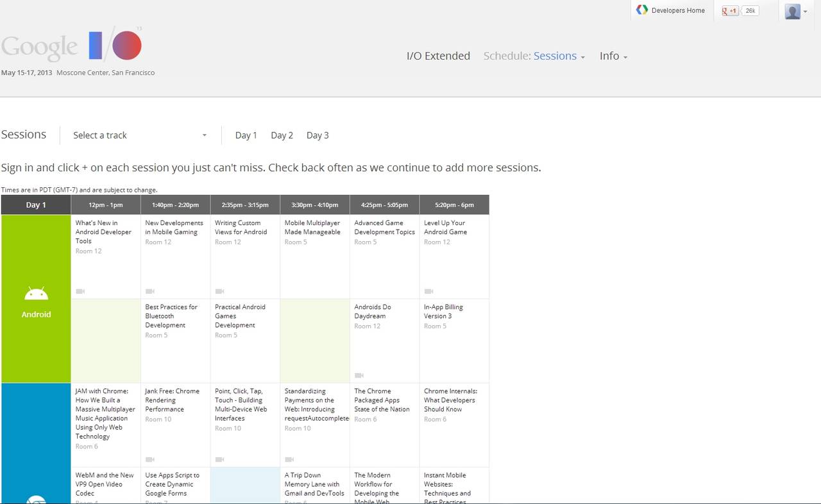The height and width of the screenshot is (504, 821).
Task: Open JAM with Chrome session
Action: pos(105,414)
